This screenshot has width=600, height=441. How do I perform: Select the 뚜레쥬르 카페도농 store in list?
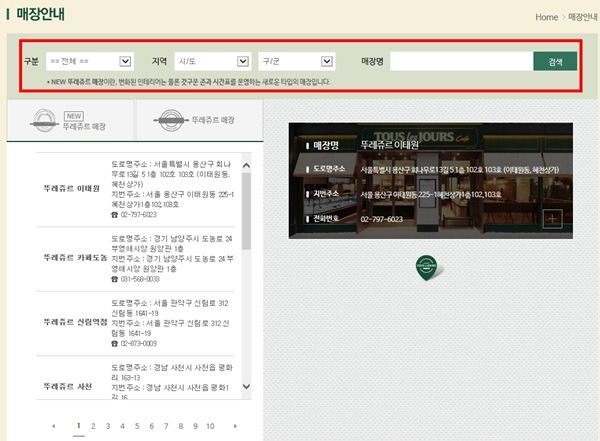[x=75, y=258]
